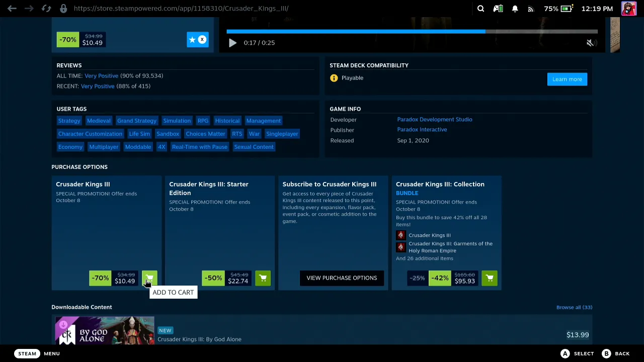Open the Paradox Development Studio developer link
Image resolution: width=644 pixels, height=362 pixels.
tap(435, 120)
